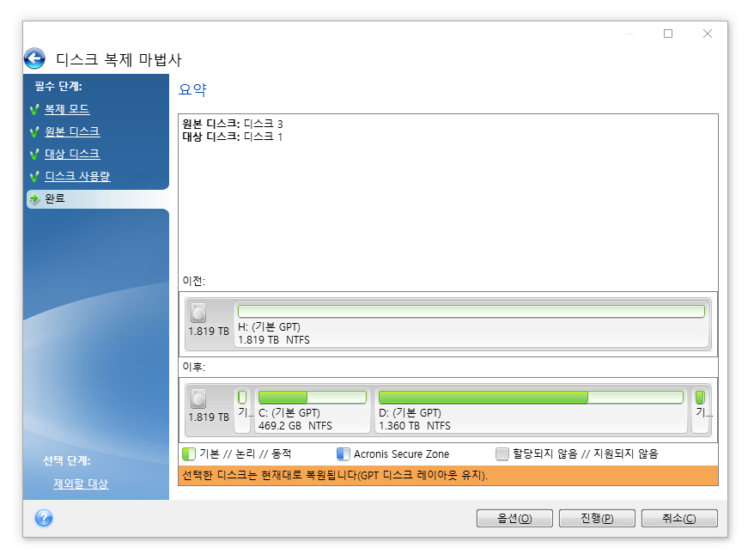The width and height of the screenshot is (754, 560).
Task: Click green checkmark next to 원본 디스크
Action: pyautogui.click(x=34, y=131)
